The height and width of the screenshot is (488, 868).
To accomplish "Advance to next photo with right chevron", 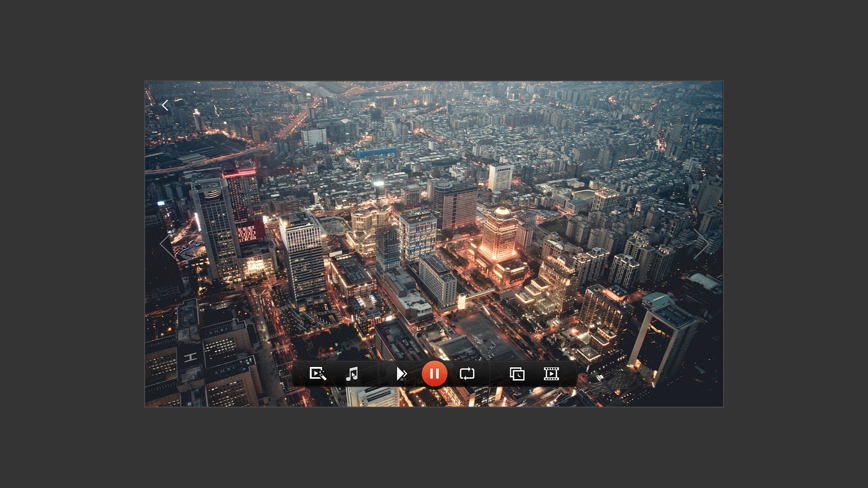I will (701, 244).
